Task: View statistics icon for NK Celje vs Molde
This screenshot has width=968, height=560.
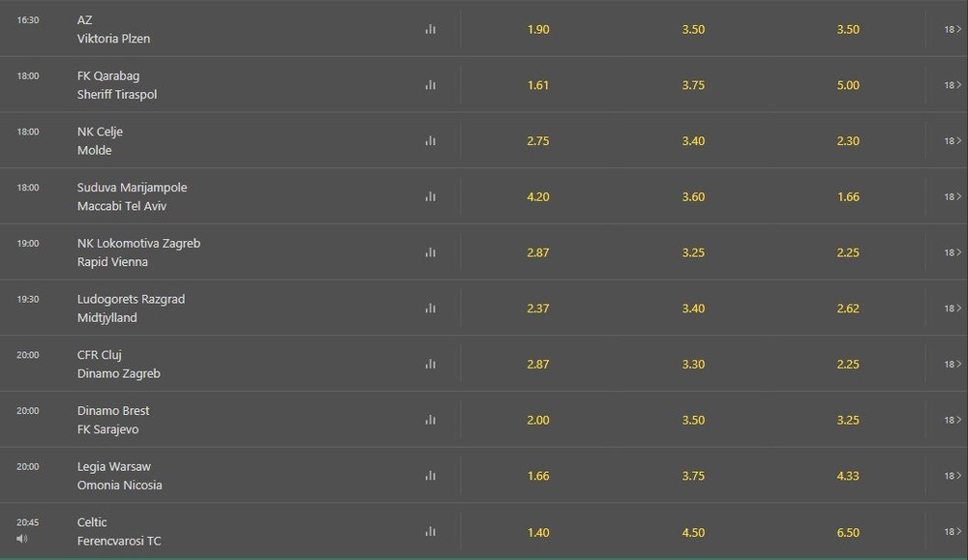Action: click(x=431, y=140)
